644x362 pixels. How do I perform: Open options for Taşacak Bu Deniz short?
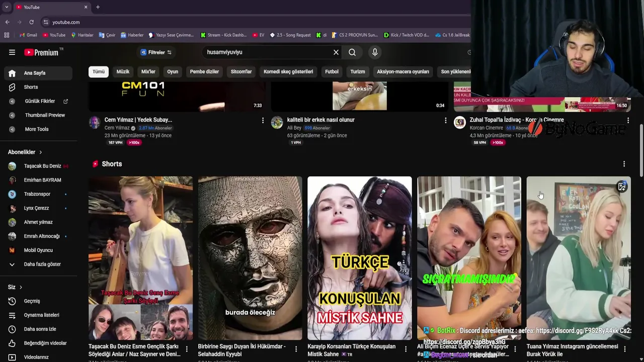click(x=187, y=349)
